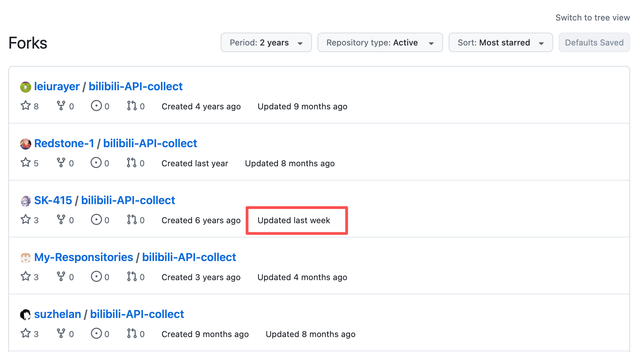Click the issues icon in SK-415 row
This screenshot has width=644, height=352.
(96, 219)
